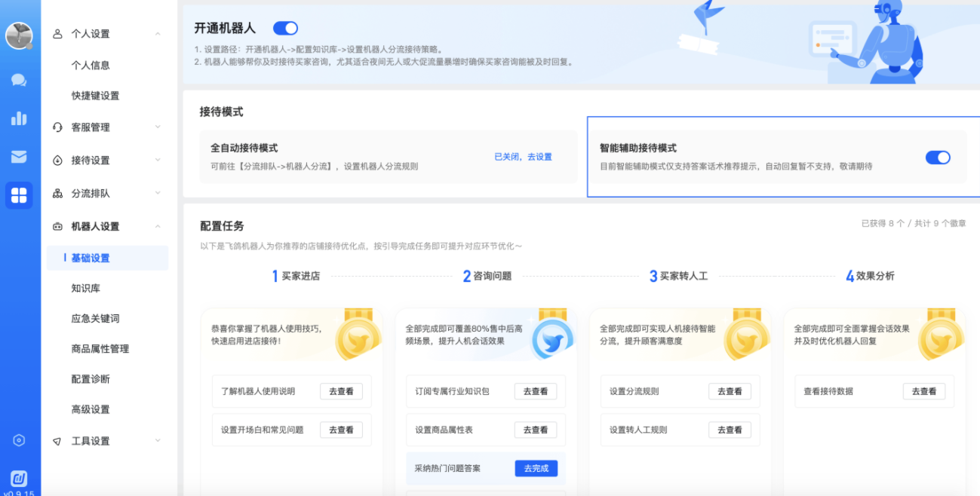Click the droplet icon beside 接待设置
The image size is (980, 496).
coord(57,160)
